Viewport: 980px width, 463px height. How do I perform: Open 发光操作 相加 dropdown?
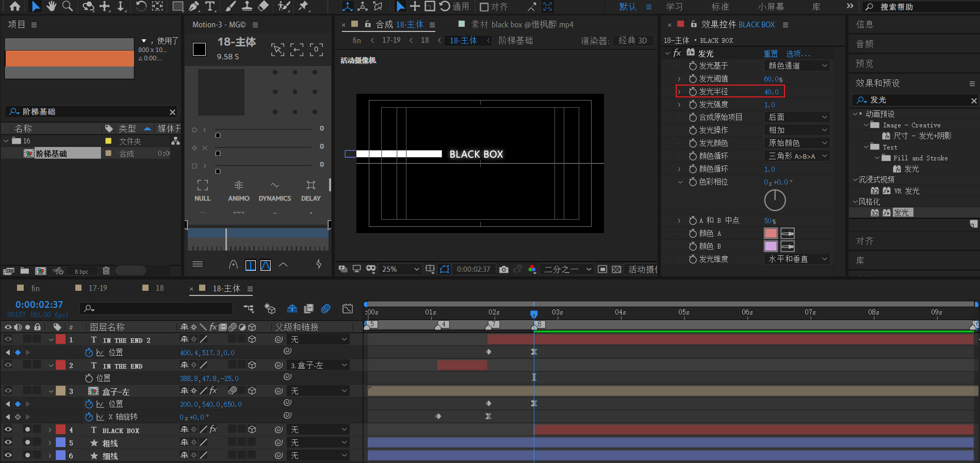point(797,130)
